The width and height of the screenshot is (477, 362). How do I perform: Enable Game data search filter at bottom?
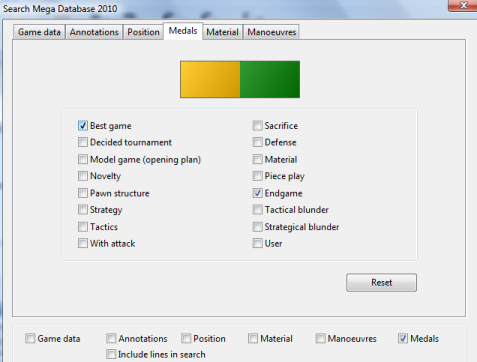pos(30,339)
